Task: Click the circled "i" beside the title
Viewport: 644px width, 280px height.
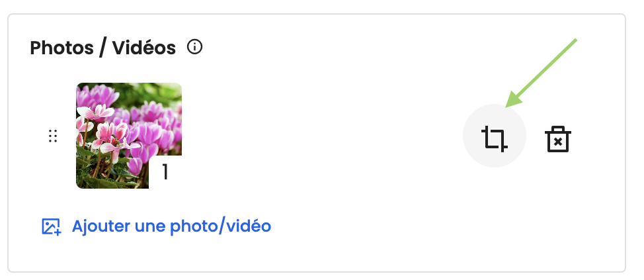Action: click(194, 48)
